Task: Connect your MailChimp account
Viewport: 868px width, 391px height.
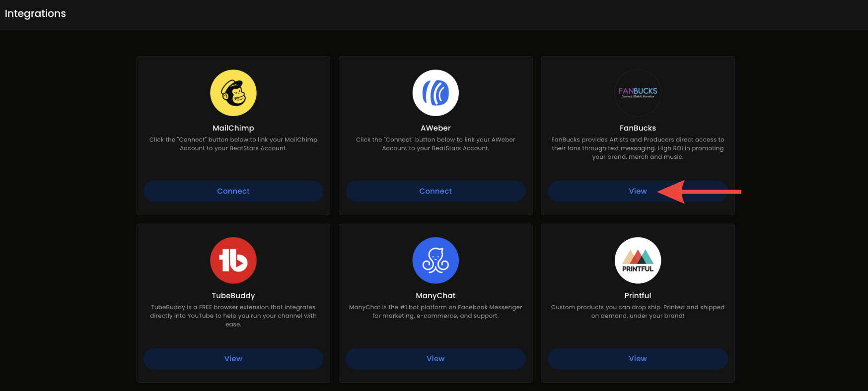Action: point(233,191)
